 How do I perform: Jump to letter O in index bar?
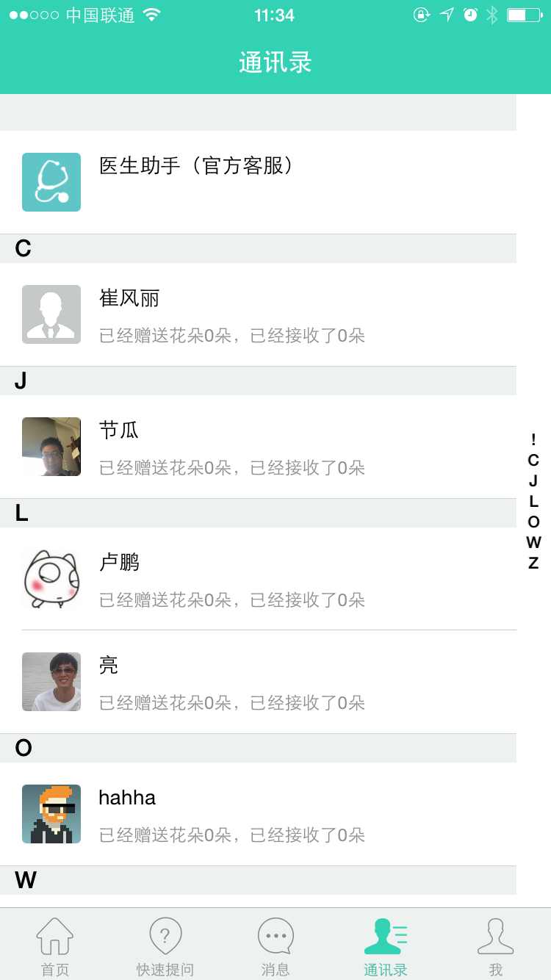click(533, 522)
